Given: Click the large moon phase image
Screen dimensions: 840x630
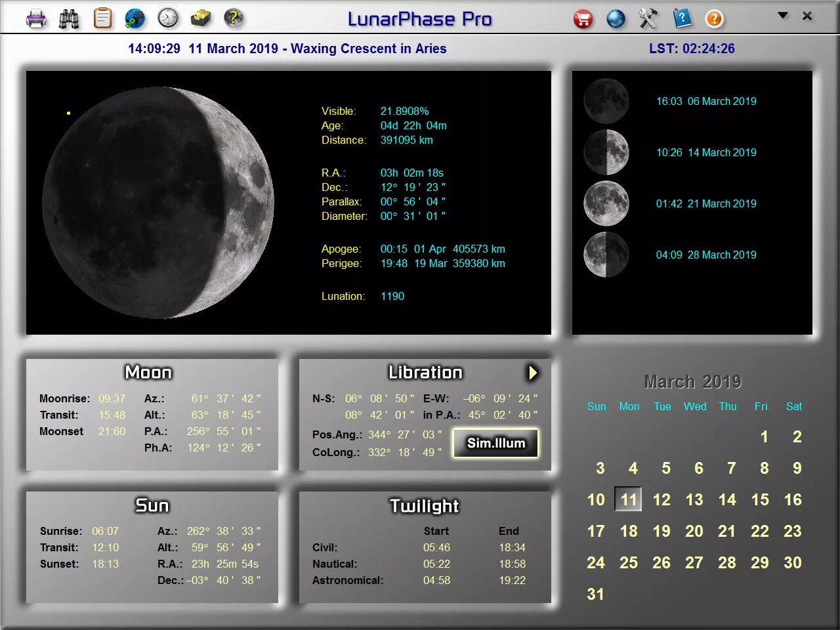Looking at the screenshot, I should click(158, 203).
